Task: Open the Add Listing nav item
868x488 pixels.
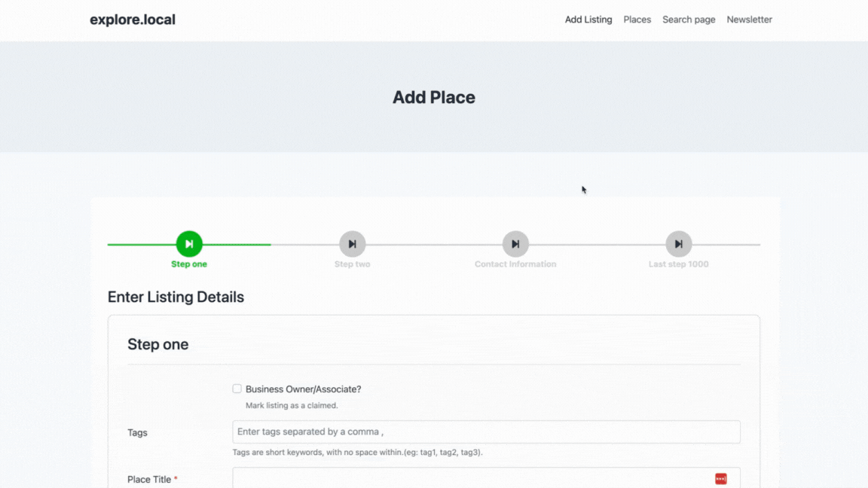Action: pyautogui.click(x=588, y=20)
